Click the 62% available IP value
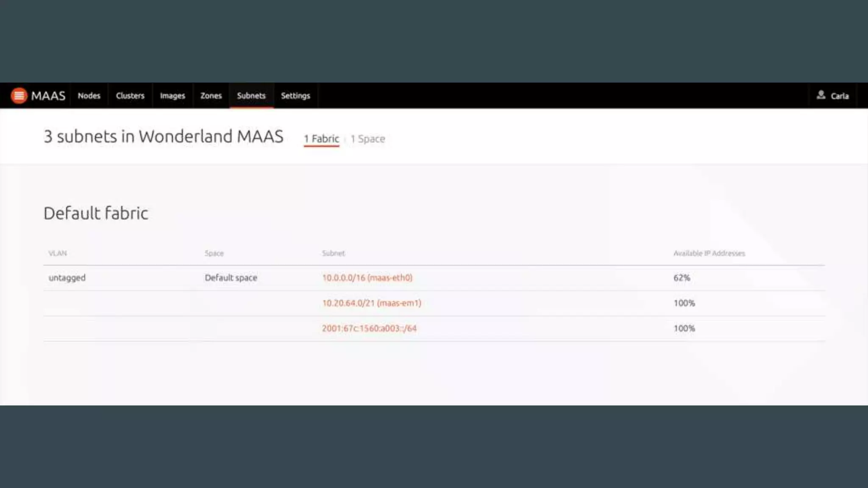 [x=682, y=278]
